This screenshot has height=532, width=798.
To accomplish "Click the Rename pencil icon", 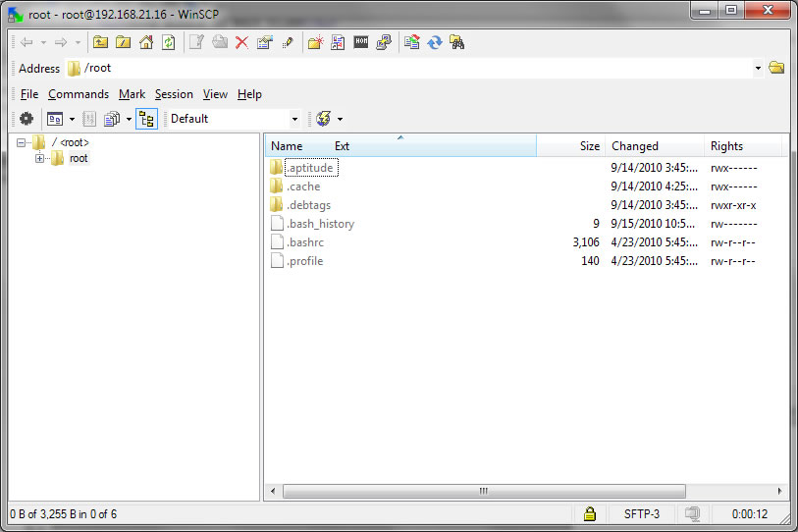I will 288,42.
